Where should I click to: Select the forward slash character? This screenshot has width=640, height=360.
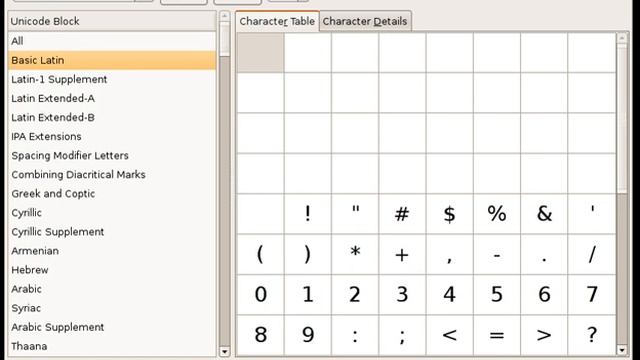click(x=591, y=254)
